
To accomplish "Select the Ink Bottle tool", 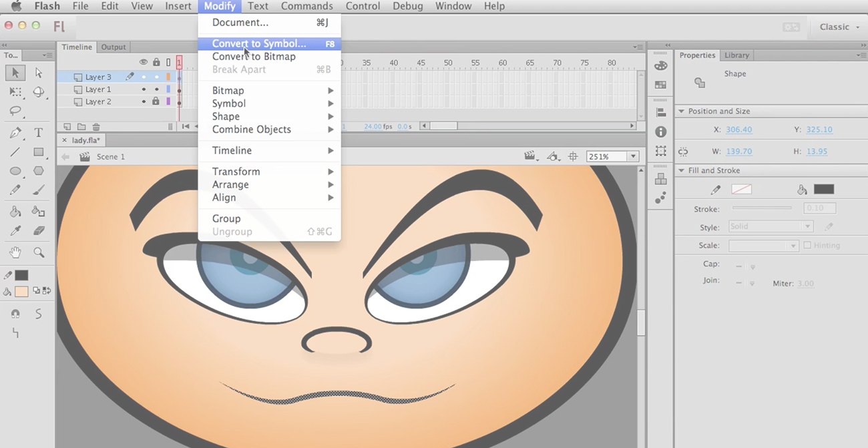I will point(39,212).
